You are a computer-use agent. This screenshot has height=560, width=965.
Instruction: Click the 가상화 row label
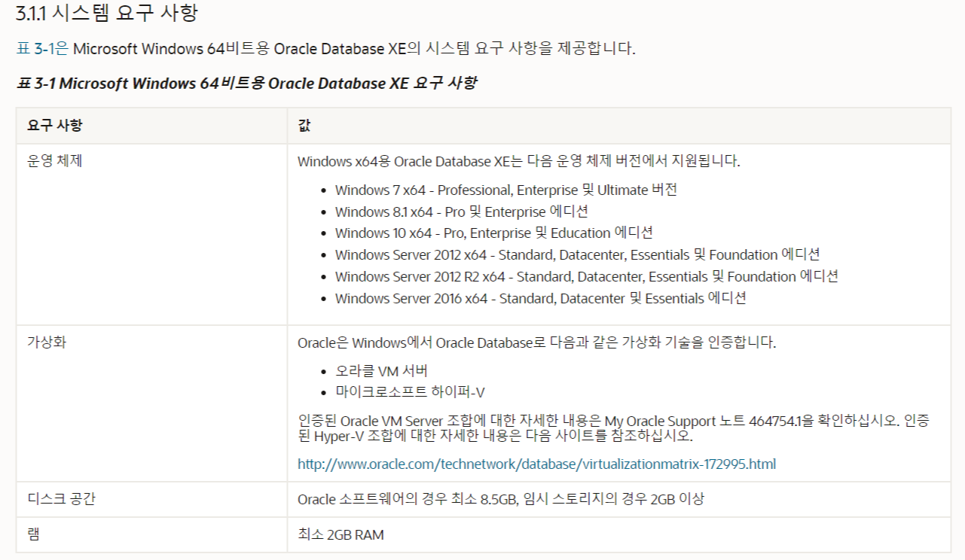click(47, 342)
